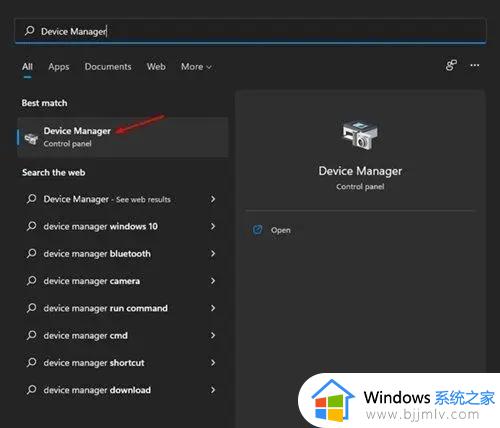
Task: Expand device manager shortcut chevron
Action: tap(213, 363)
